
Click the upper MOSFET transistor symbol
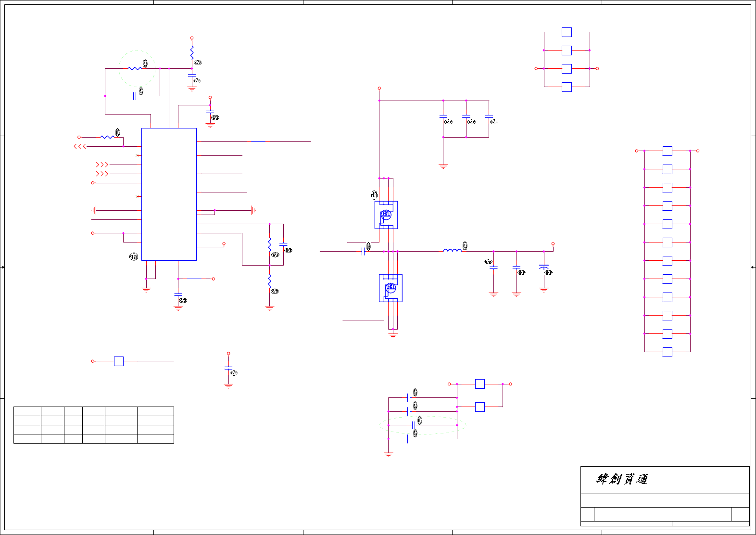tap(386, 215)
